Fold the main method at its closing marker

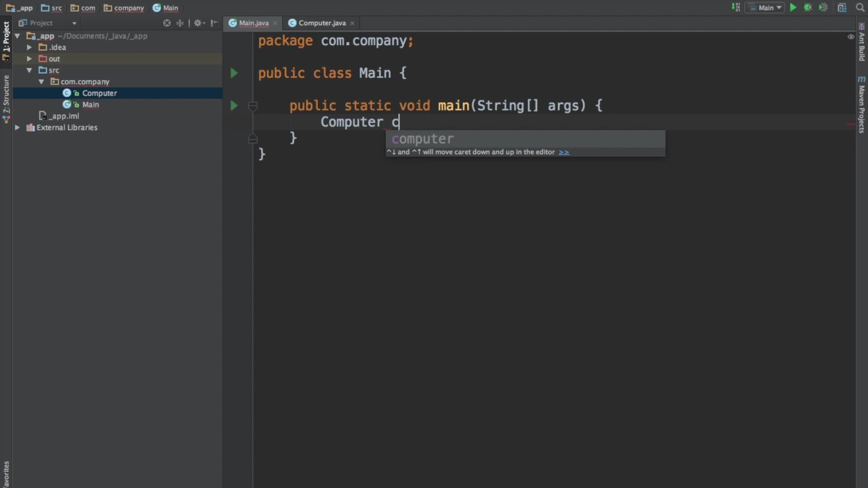click(253, 138)
